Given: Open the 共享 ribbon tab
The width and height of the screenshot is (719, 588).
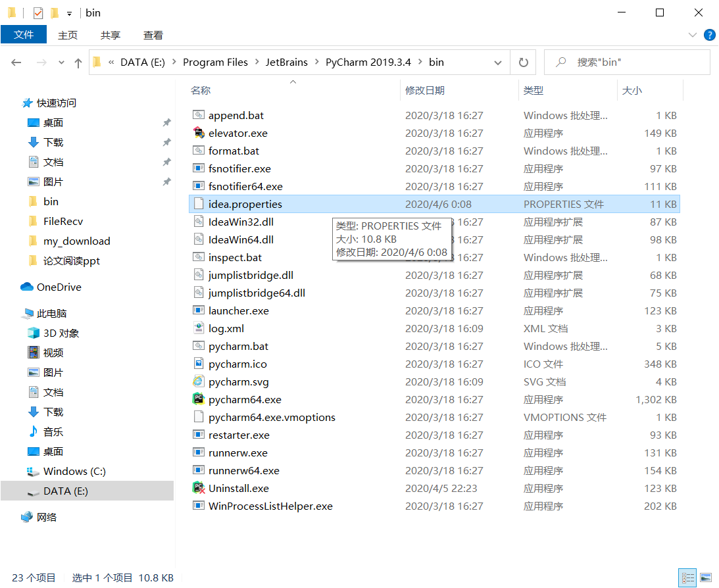Looking at the screenshot, I should coord(110,35).
